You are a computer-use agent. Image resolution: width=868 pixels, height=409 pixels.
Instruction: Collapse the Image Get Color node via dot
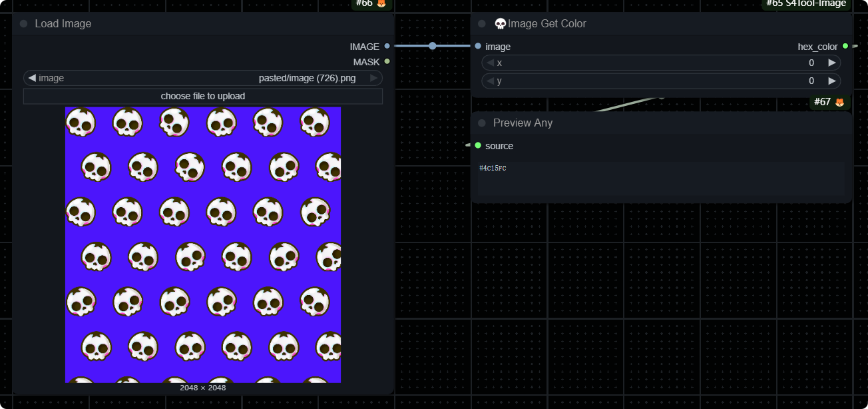pyautogui.click(x=482, y=24)
